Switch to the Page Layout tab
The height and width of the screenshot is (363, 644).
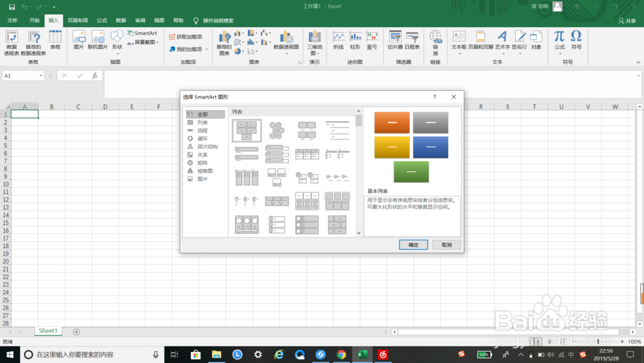78,20
